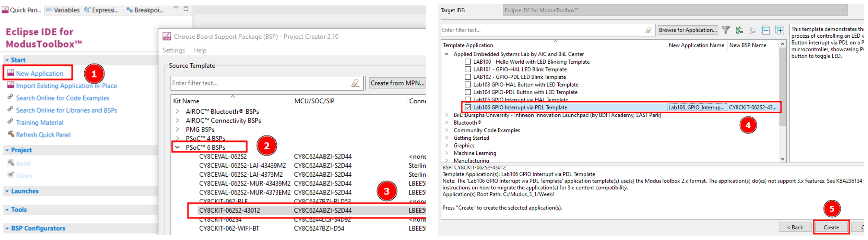Click the expand-all plus icon

(780, 30)
